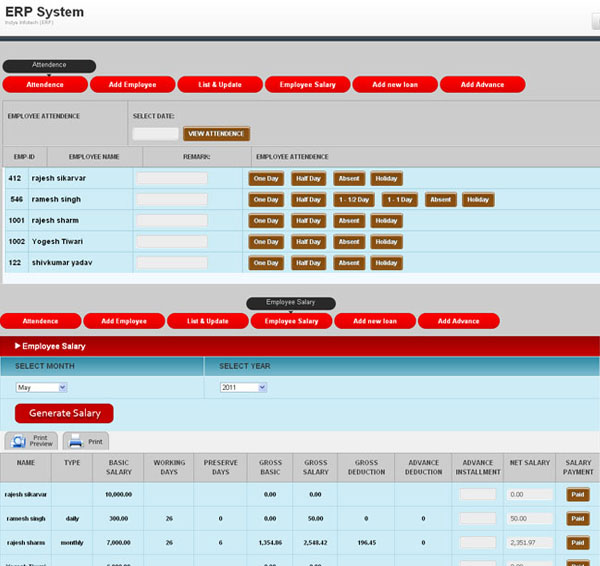Screen dimensions: 600x566
Task: Mark Absent for Yogesh Tiwari
Action: coord(349,242)
